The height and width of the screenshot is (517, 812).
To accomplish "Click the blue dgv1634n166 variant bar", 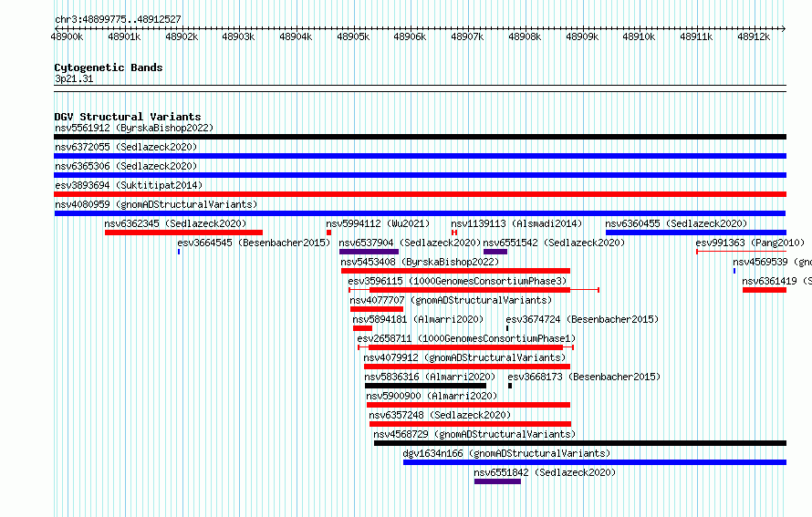I will tap(595, 462).
